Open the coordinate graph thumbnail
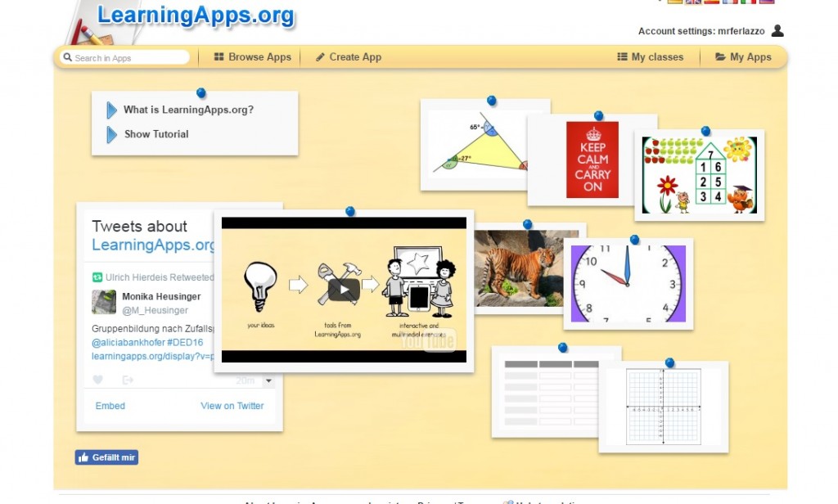Screen dimensions: 838x504 (x=663, y=407)
